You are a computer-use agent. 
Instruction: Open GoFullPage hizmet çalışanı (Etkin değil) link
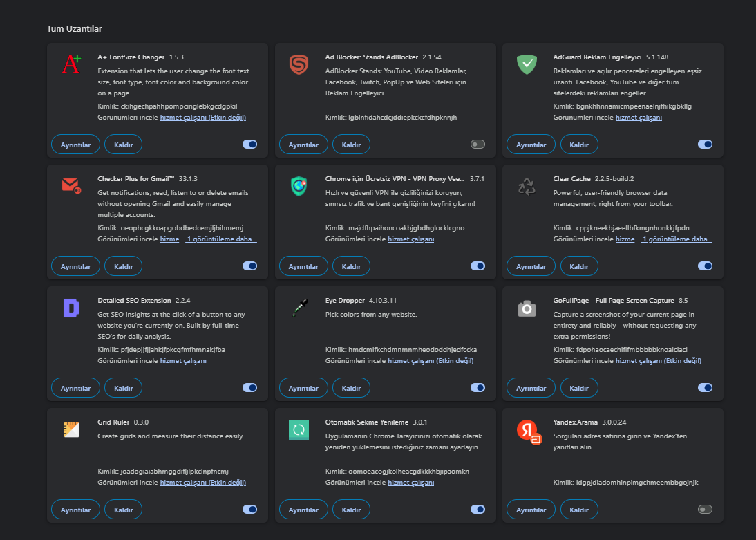[658, 360]
